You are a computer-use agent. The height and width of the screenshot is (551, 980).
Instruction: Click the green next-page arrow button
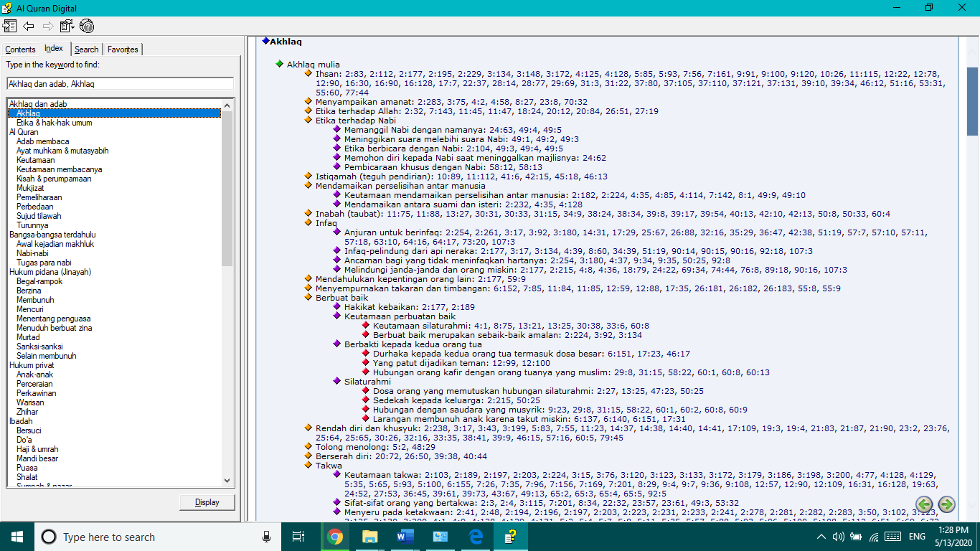coord(947,504)
